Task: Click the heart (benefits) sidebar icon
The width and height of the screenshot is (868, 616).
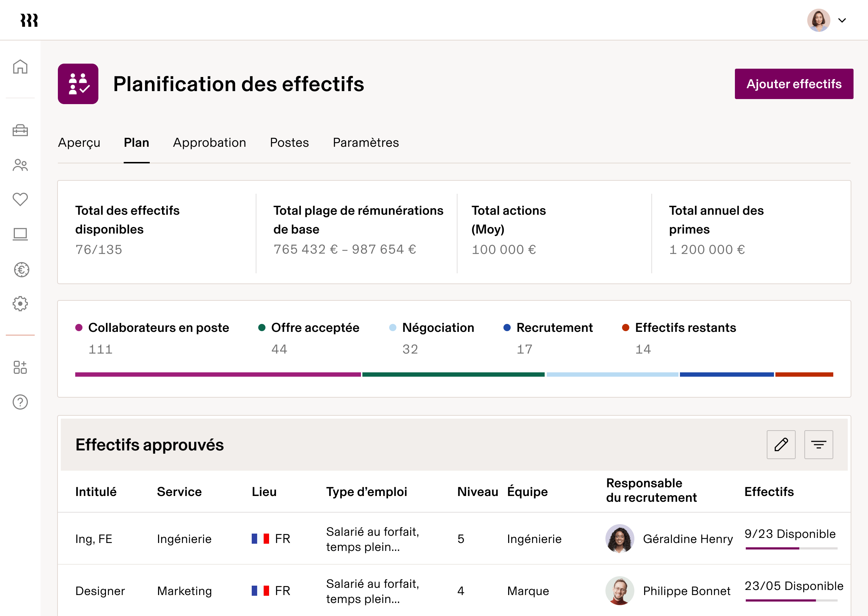Action: point(20,199)
